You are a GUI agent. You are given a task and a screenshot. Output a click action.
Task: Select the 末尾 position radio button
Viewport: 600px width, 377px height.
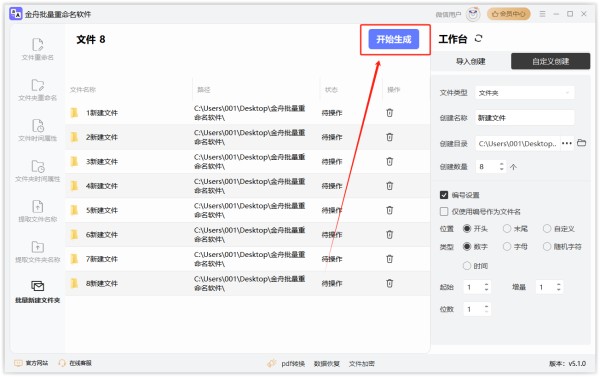click(x=507, y=228)
